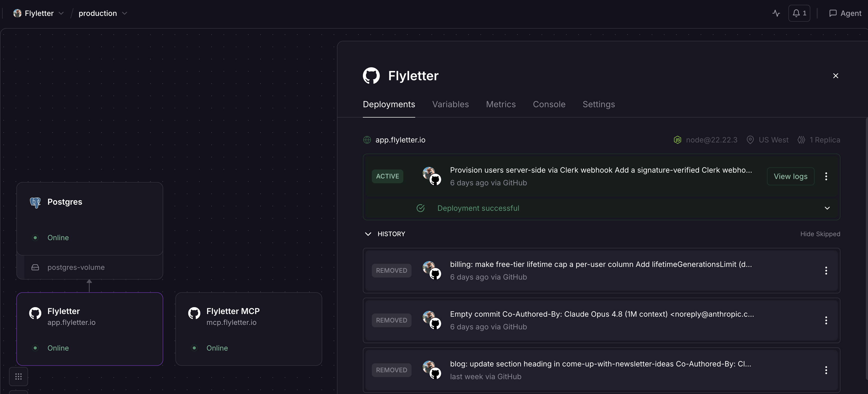Screen dimensions: 868x394
Task: Open more options for the Empty commit deployment
Action: [x=826, y=320]
